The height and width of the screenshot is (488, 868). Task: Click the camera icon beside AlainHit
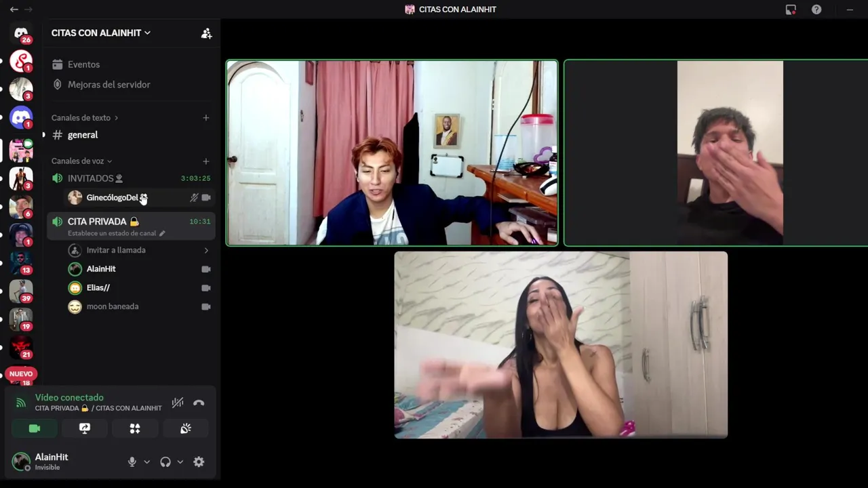(206, 269)
